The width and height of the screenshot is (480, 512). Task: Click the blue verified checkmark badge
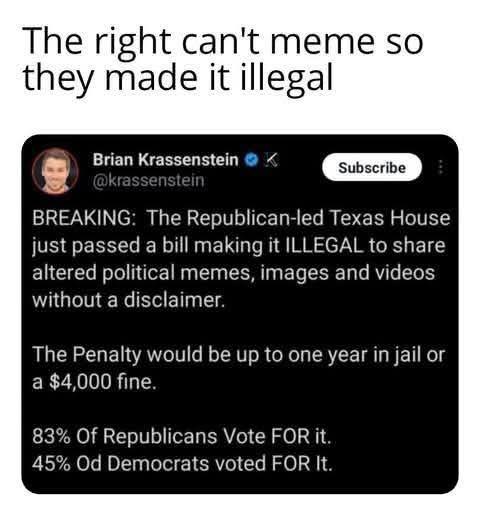252,160
